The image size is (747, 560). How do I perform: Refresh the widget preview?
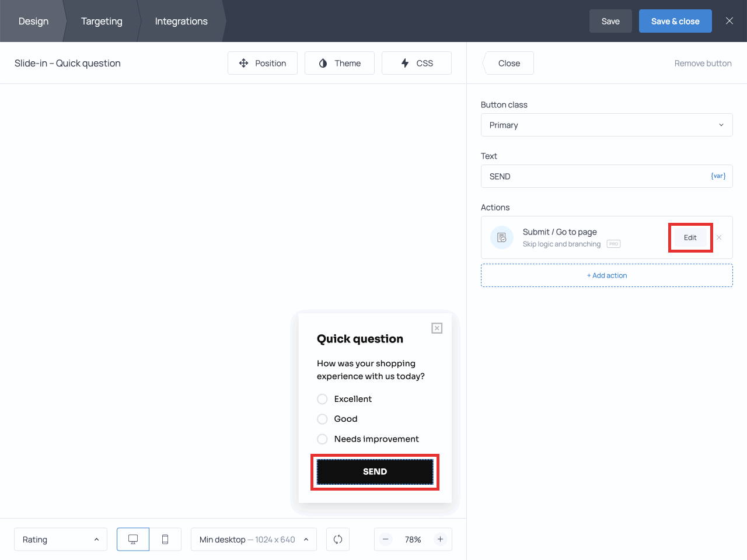[337, 539]
